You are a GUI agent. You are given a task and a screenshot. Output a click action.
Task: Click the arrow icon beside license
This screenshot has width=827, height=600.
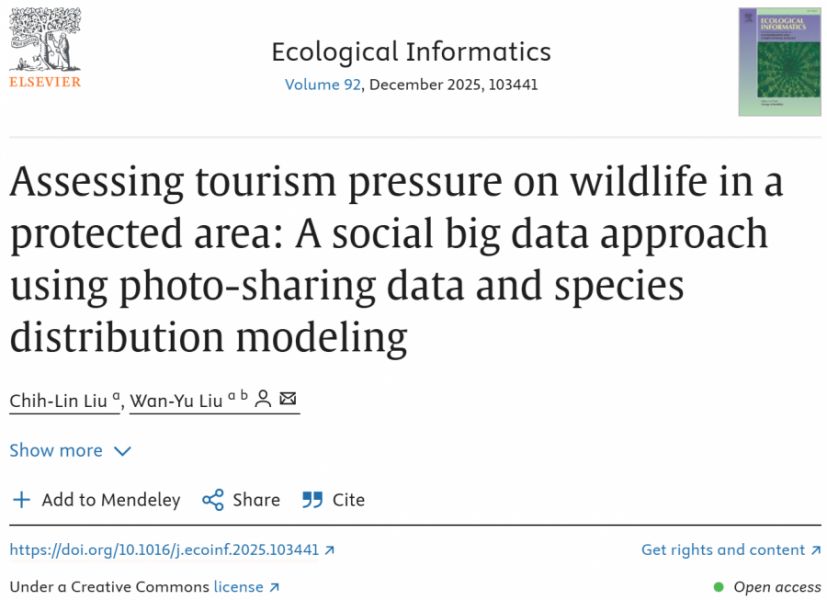tap(275, 587)
